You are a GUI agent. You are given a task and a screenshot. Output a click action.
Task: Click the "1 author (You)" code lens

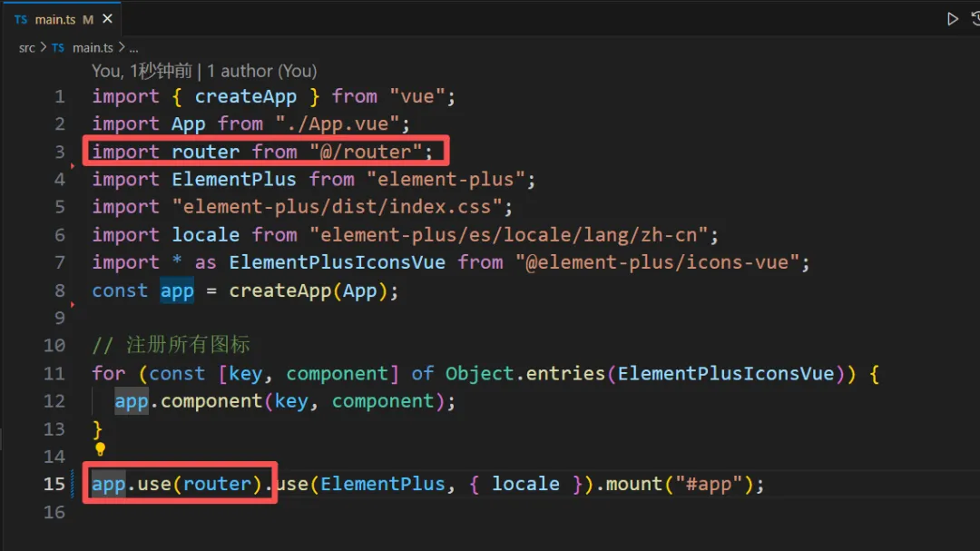tap(262, 71)
